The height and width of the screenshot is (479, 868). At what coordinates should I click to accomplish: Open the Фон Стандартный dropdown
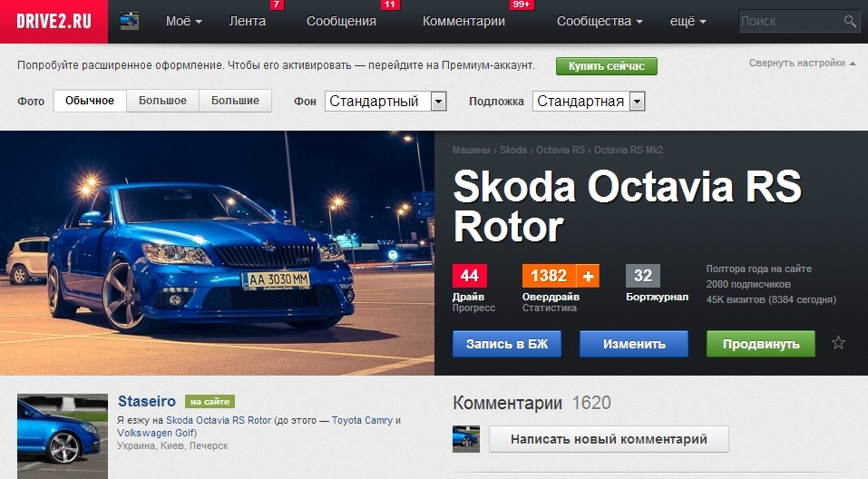tap(385, 102)
